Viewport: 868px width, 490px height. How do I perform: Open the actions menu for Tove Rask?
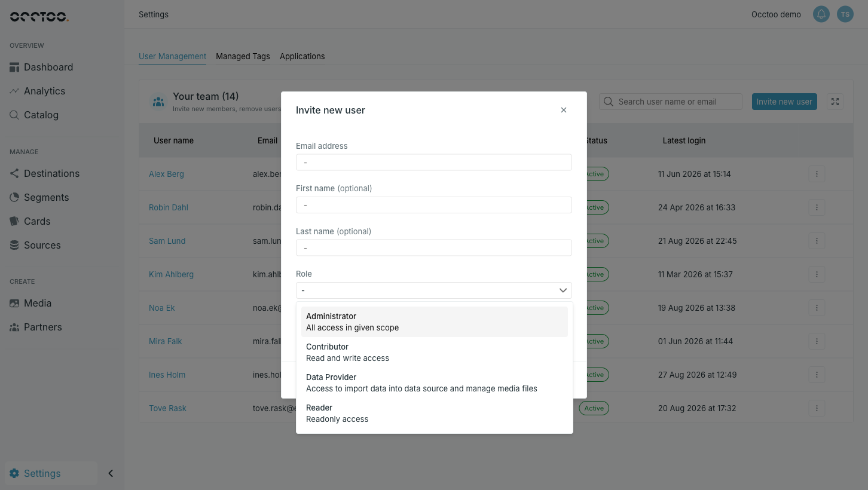817,408
